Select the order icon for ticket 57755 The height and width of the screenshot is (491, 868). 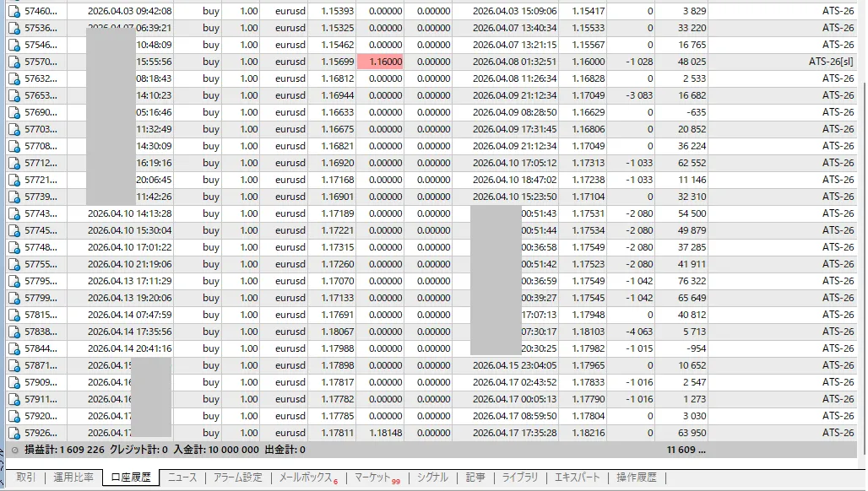pyautogui.click(x=14, y=264)
